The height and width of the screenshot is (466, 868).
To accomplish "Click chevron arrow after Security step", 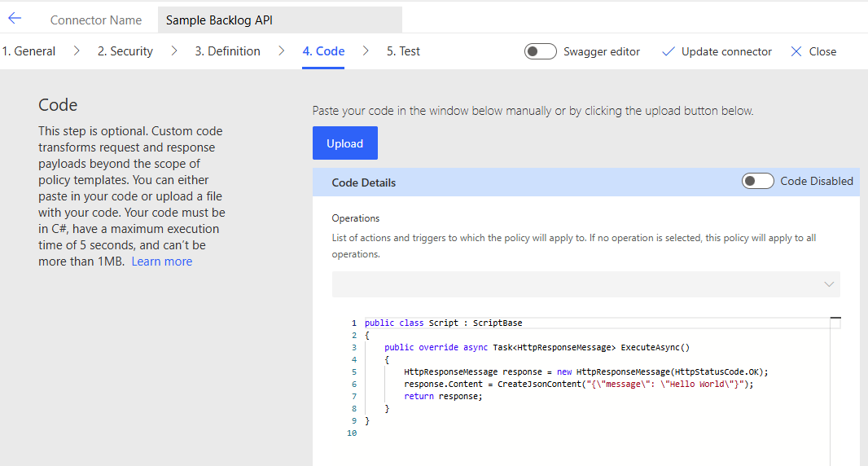I will pyautogui.click(x=174, y=51).
